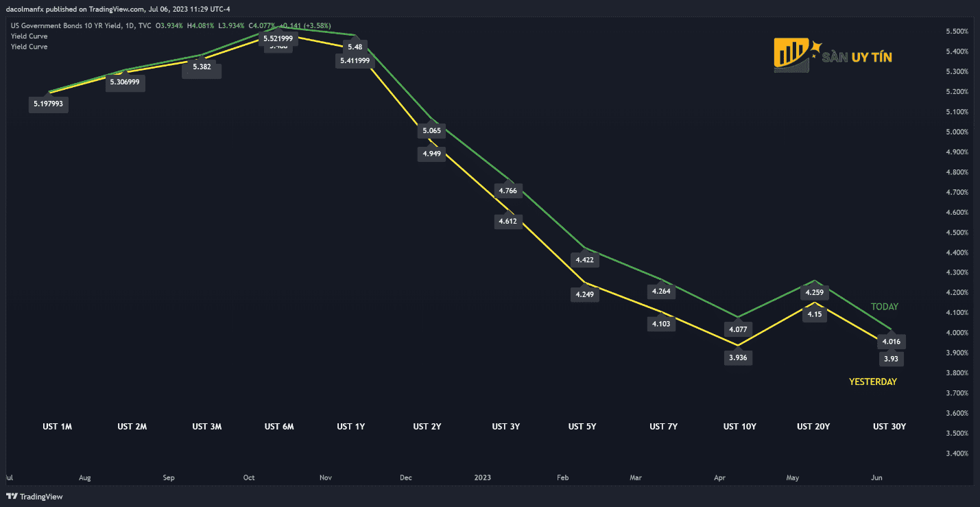Click the 4.259 data label
This screenshot has height=507, width=980.
(x=814, y=292)
